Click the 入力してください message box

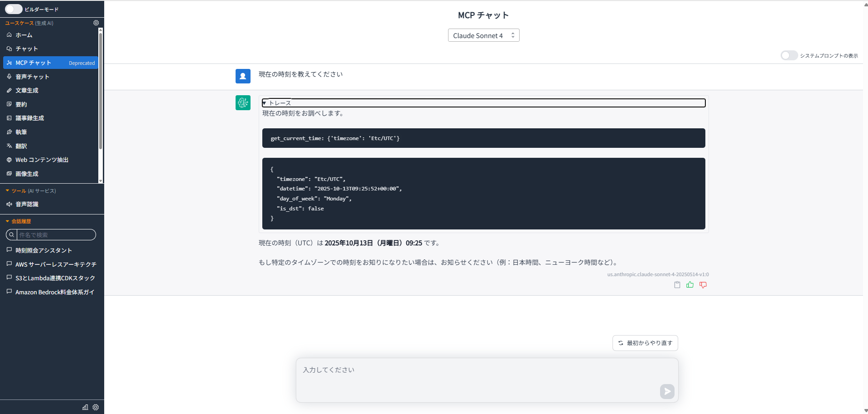[487, 380]
